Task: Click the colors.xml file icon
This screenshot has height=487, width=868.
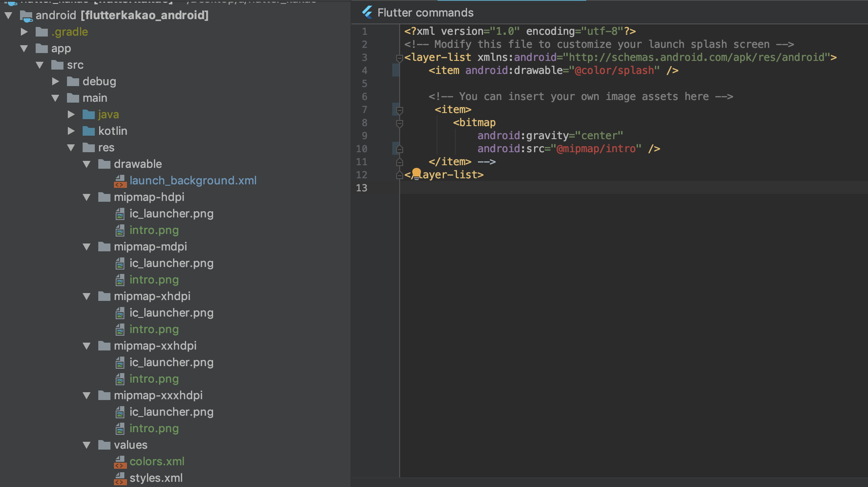Action: click(x=120, y=462)
